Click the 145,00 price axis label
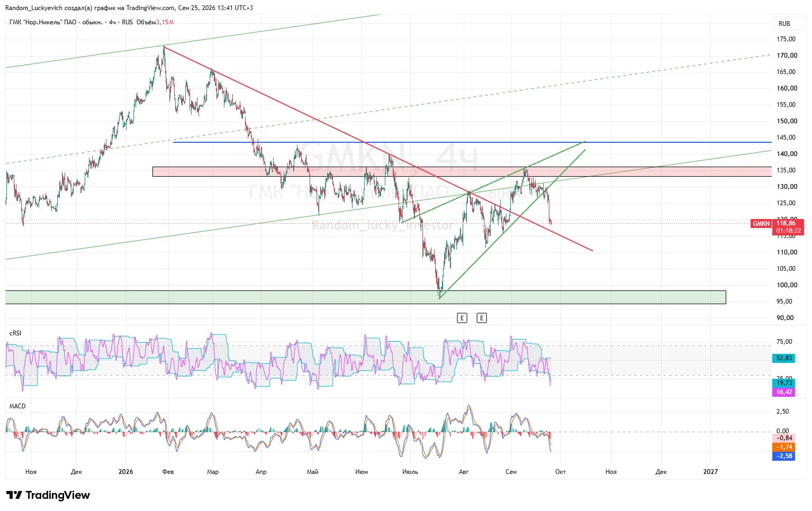Image resolution: width=812 pixels, height=511 pixels. point(786,138)
